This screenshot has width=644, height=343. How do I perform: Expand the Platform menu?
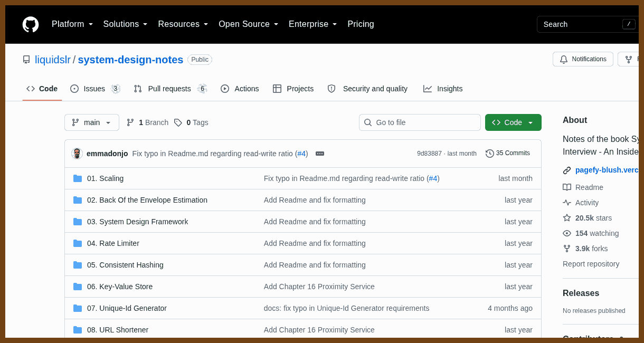pyautogui.click(x=72, y=24)
